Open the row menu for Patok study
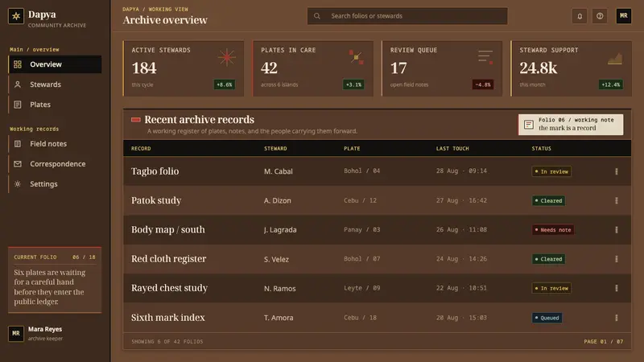The width and height of the screenshot is (644, 362). tap(617, 200)
